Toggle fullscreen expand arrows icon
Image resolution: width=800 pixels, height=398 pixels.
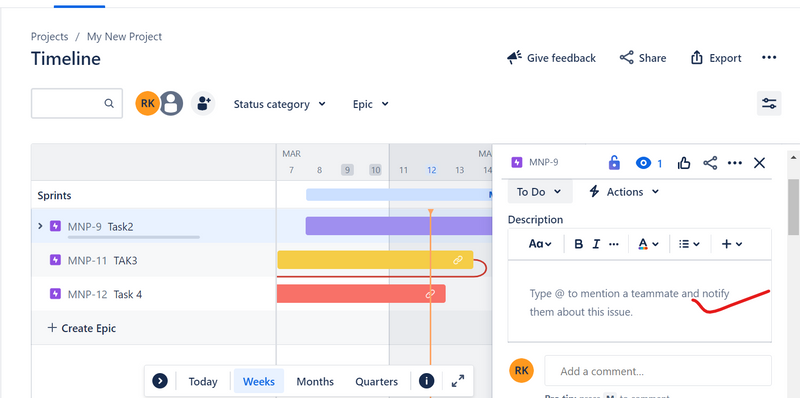tap(458, 381)
